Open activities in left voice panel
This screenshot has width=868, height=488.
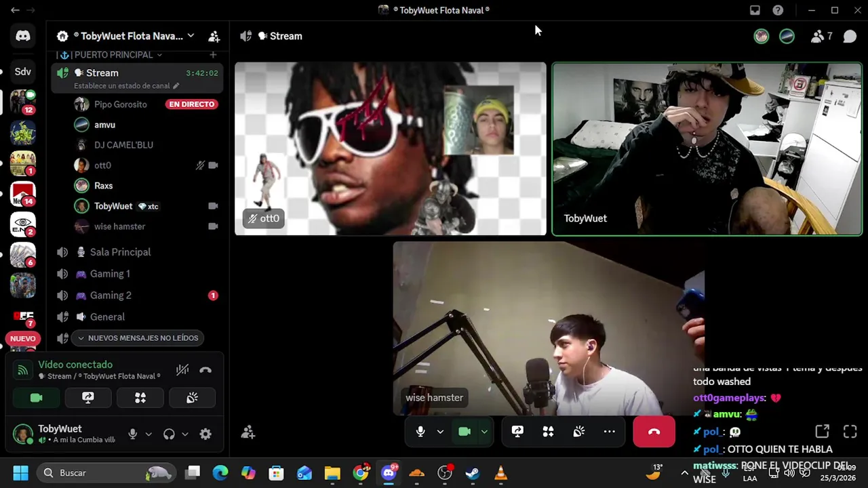coord(140,398)
